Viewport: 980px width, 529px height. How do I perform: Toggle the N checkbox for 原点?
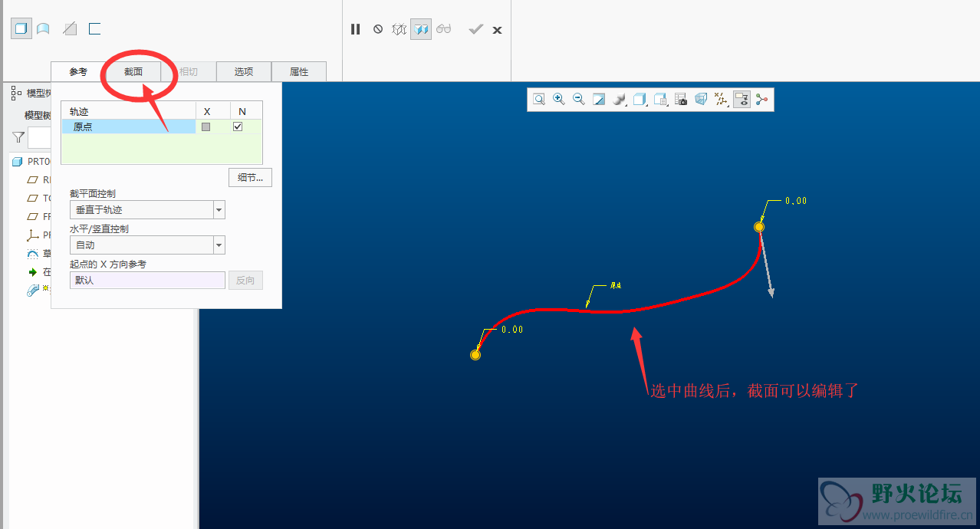238,127
